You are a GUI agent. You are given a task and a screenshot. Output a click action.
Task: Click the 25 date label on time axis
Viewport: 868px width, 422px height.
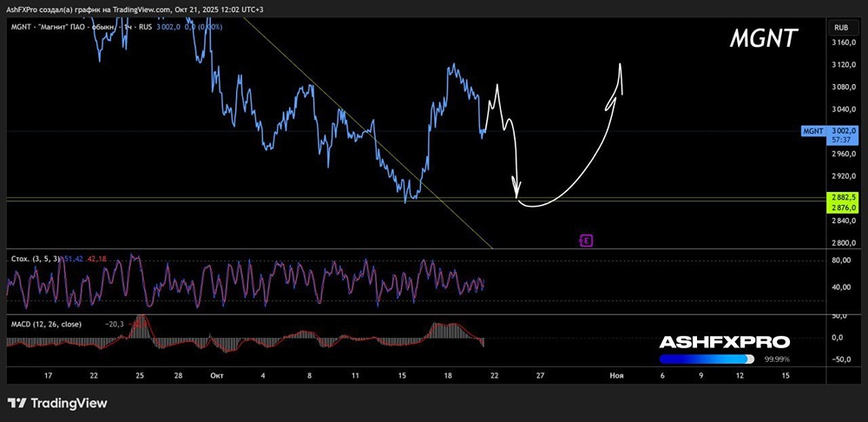[140, 375]
